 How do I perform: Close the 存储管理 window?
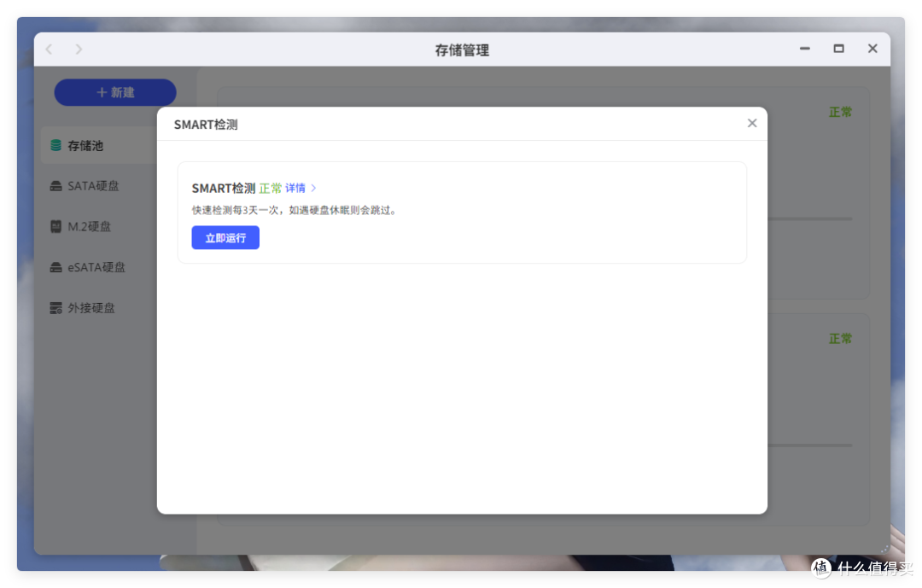[x=872, y=49]
